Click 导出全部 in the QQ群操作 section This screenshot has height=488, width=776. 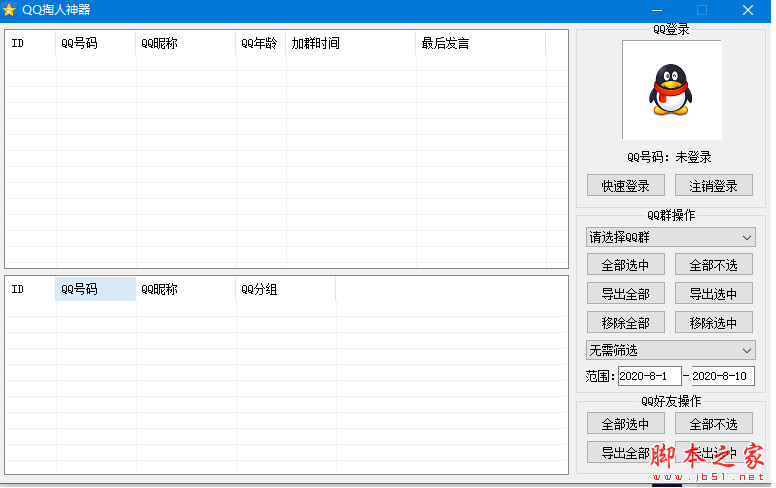click(625, 294)
